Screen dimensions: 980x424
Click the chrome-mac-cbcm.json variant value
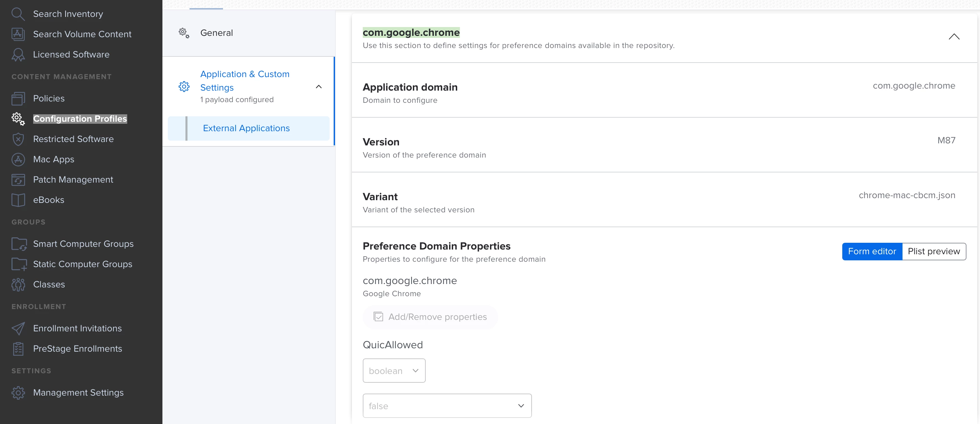point(907,195)
